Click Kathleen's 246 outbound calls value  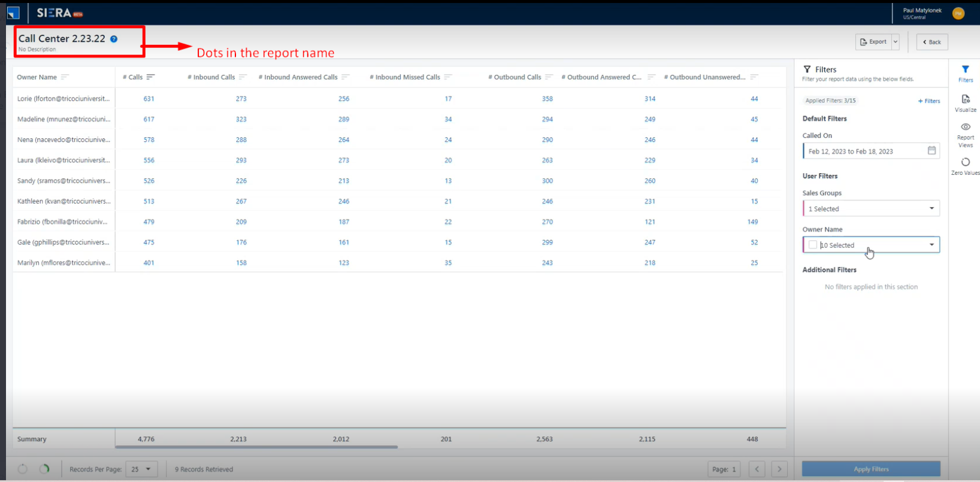(548, 201)
